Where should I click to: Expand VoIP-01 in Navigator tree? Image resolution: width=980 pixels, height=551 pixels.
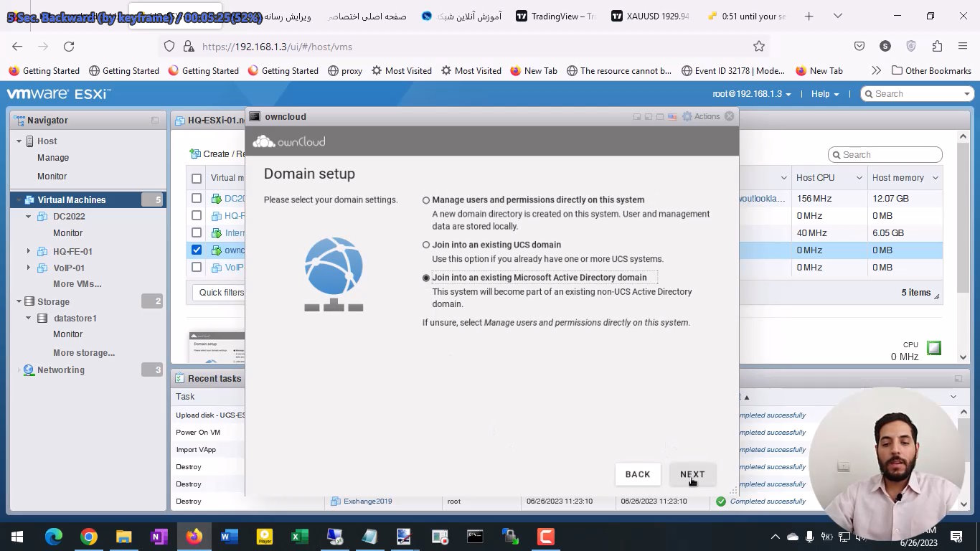[29, 268]
